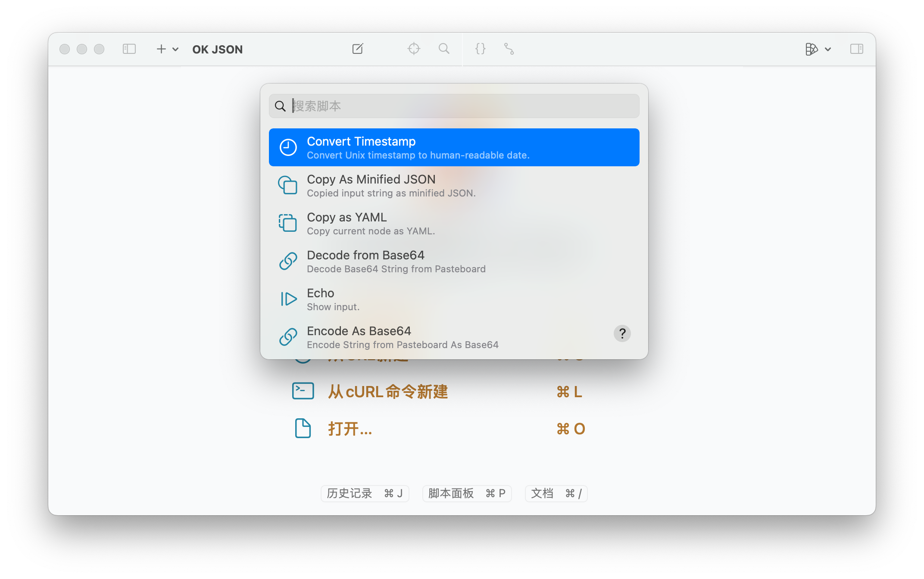Click the red close window button
924x579 pixels.
[65, 49]
